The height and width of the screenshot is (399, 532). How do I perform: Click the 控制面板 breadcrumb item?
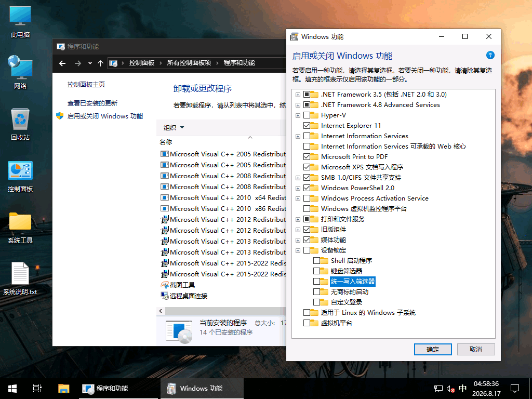[x=141, y=63]
